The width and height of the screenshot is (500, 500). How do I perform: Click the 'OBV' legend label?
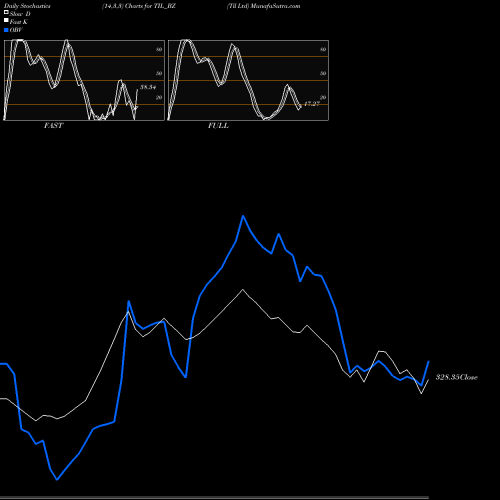coord(16,30)
